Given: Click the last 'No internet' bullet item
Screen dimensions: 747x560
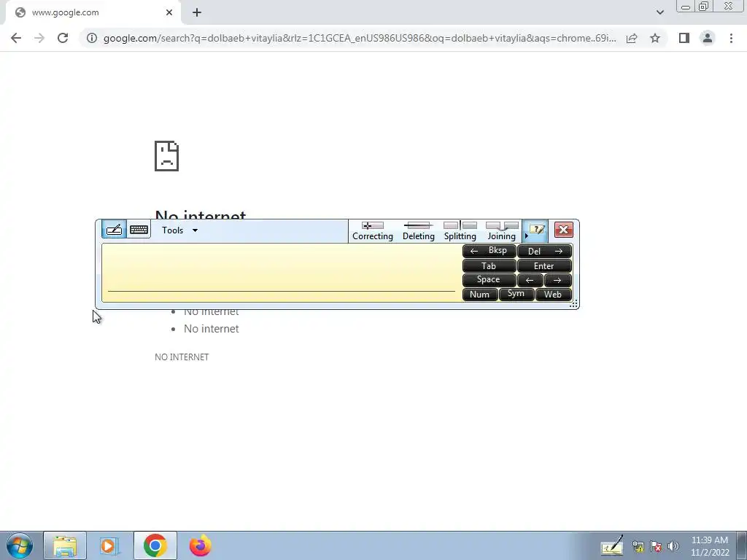Looking at the screenshot, I should [x=211, y=329].
